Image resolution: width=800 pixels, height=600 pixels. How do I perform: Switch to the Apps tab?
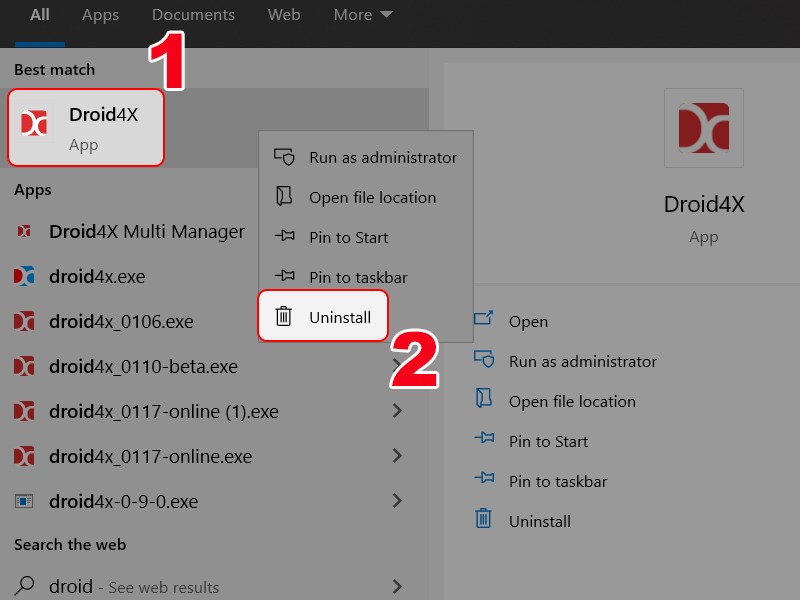click(100, 15)
